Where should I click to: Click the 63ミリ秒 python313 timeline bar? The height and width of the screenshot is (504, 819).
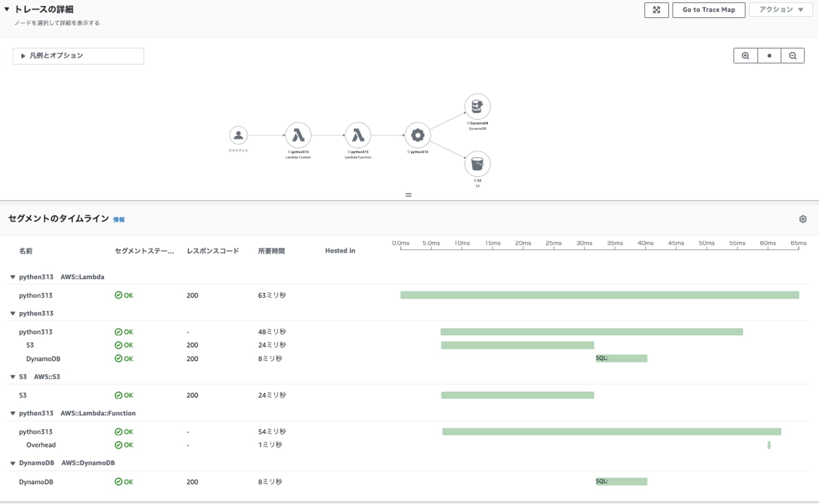coord(600,295)
